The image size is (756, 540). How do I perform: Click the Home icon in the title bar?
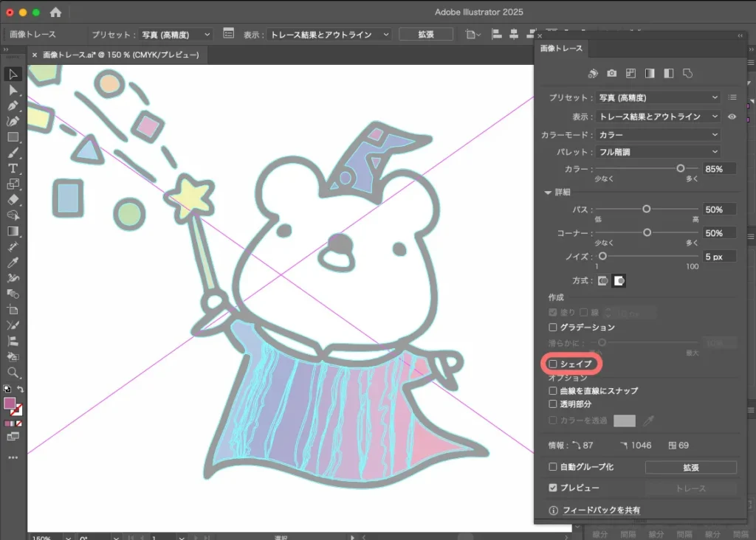pos(56,13)
